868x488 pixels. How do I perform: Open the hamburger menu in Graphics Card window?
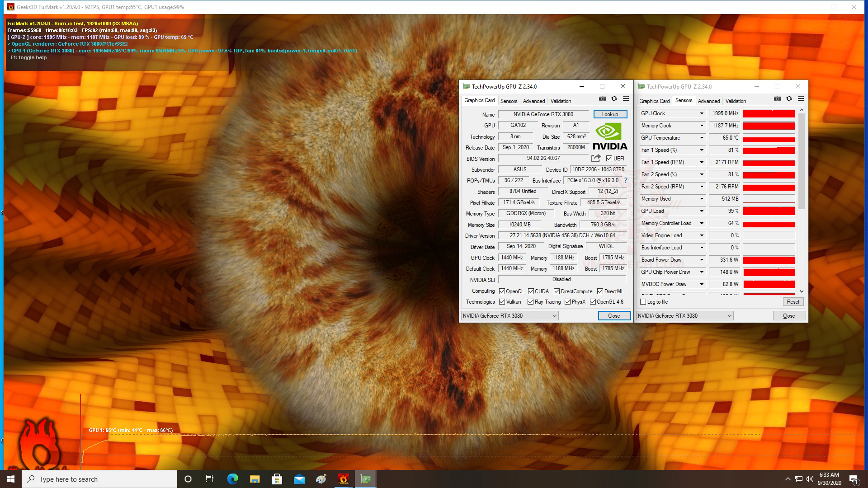626,99
